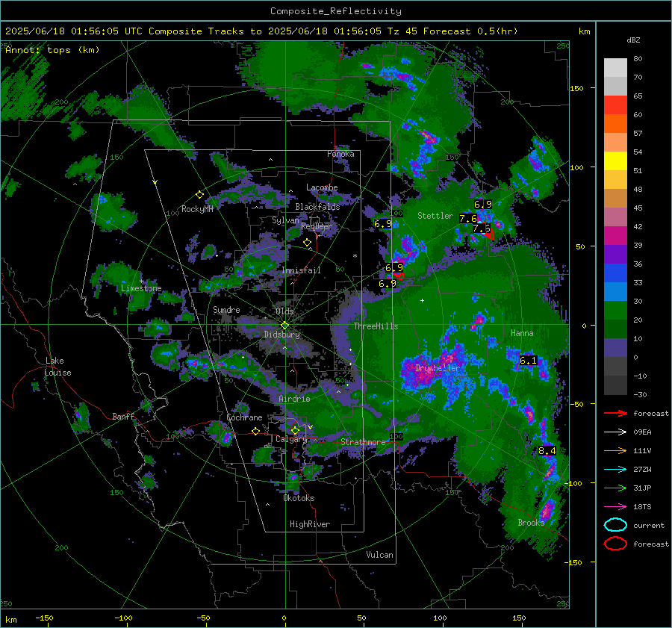Click the Ponoka town label

[340, 154]
